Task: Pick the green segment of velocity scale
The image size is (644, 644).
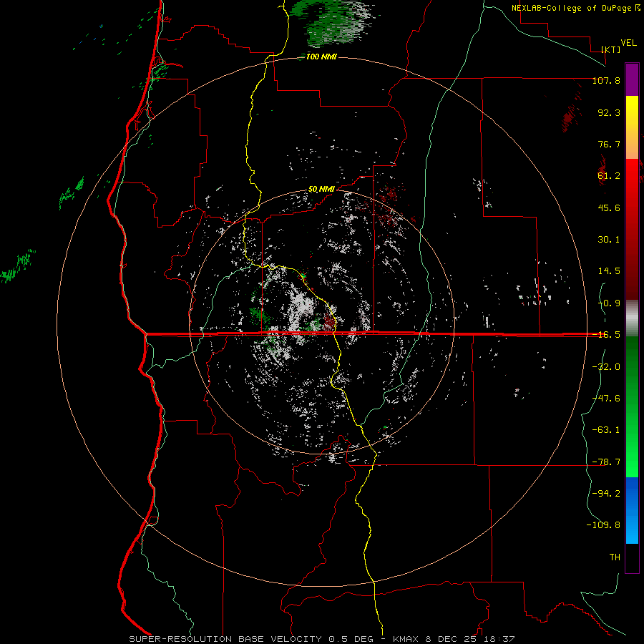Action: coord(632,406)
